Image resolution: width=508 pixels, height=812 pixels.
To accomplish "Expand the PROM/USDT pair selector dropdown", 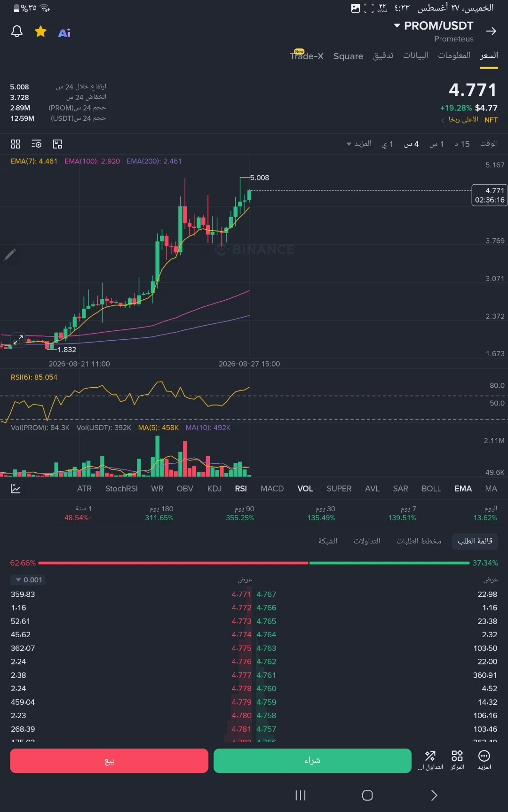I will click(x=397, y=25).
